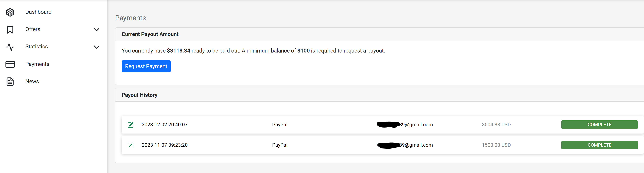Open the Dashboard menu item
644x173 pixels.
pyautogui.click(x=38, y=12)
